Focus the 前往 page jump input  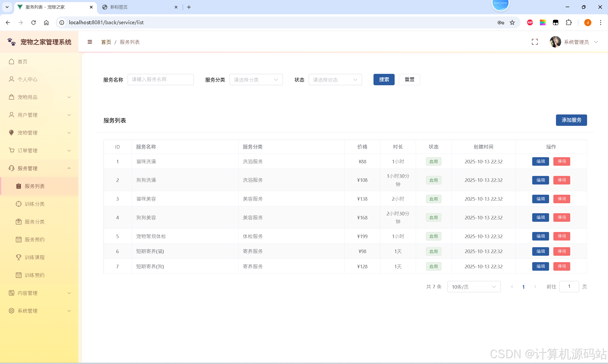click(x=569, y=287)
